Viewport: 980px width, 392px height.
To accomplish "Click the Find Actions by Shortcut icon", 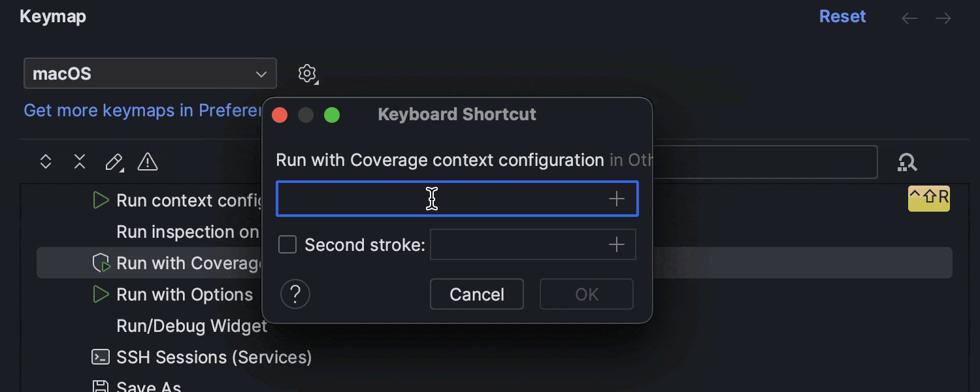I will (907, 162).
